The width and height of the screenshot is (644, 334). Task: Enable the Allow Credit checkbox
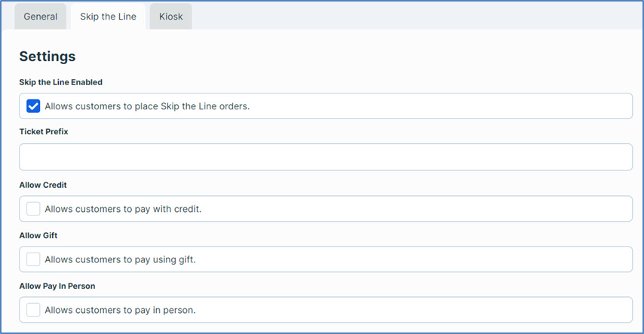point(33,209)
